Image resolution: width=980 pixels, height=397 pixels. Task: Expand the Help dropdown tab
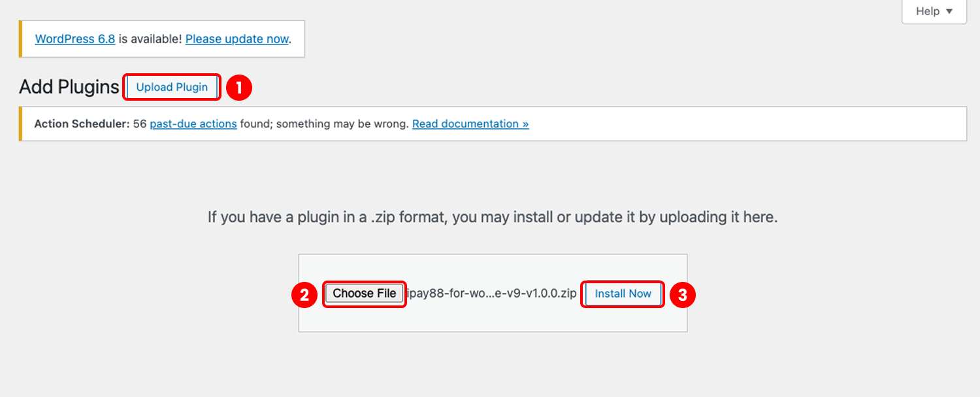(934, 11)
